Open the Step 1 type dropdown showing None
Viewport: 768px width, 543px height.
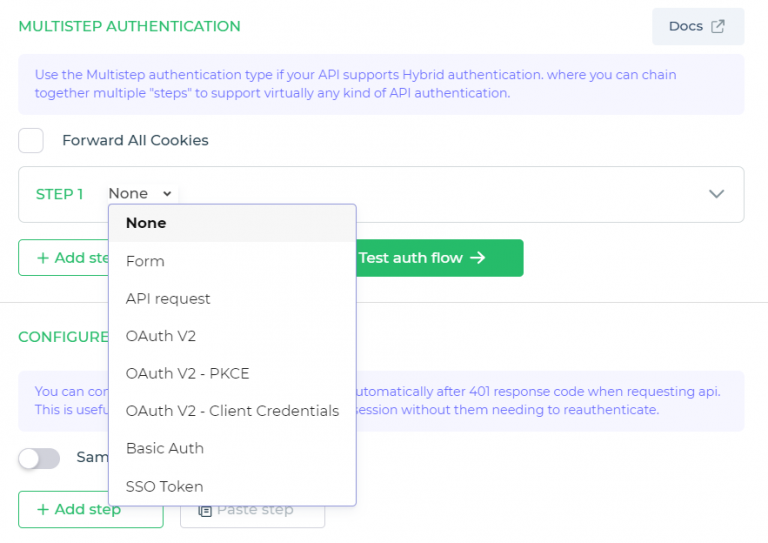tap(140, 194)
